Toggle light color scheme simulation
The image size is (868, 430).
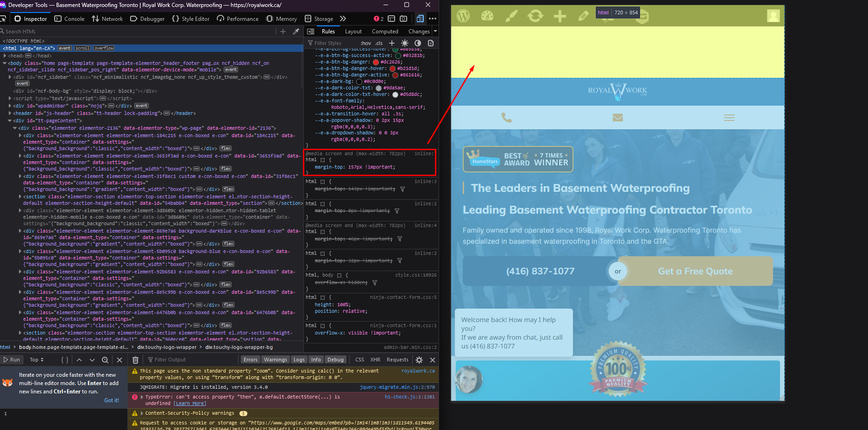tap(405, 43)
